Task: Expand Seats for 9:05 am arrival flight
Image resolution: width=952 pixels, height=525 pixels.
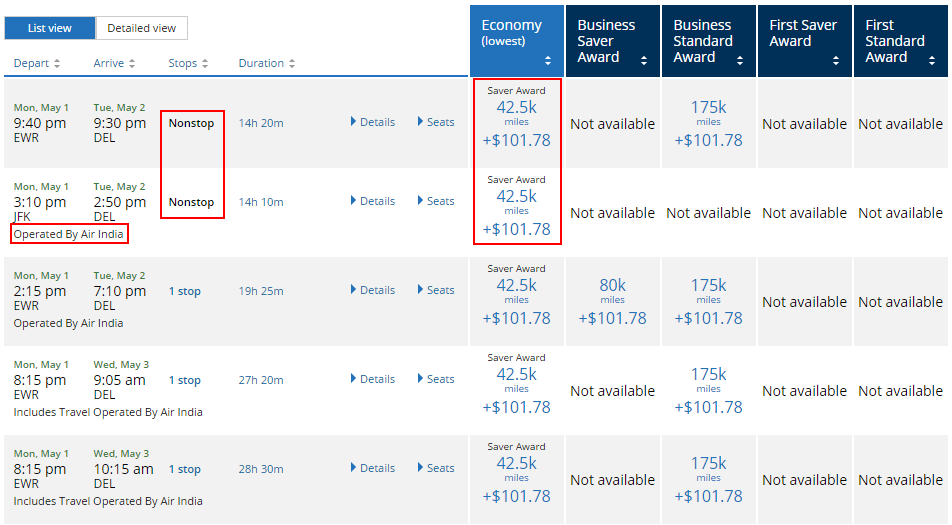Action: click(436, 379)
